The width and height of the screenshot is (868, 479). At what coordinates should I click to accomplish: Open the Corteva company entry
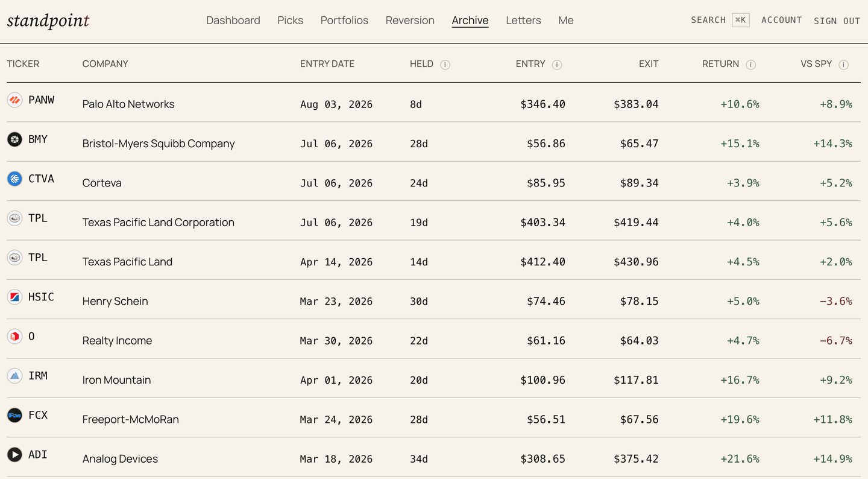(102, 183)
